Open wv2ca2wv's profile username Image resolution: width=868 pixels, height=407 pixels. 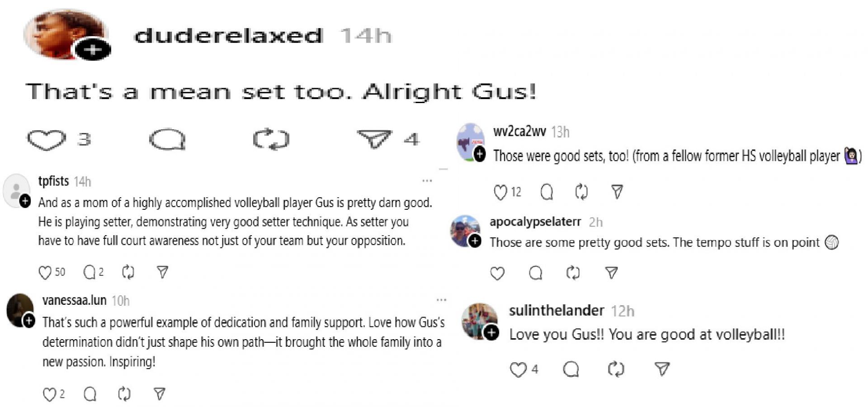pos(519,132)
